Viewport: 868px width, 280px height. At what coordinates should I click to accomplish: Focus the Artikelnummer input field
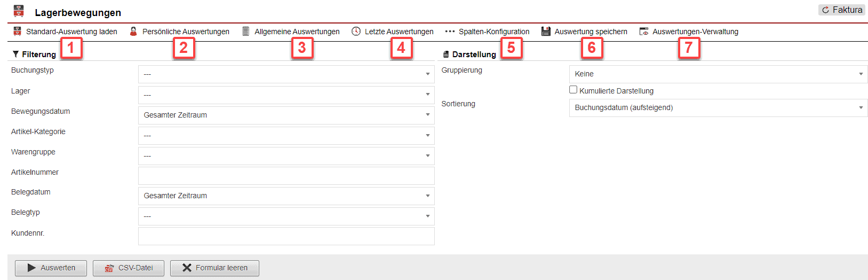point(286,176)
